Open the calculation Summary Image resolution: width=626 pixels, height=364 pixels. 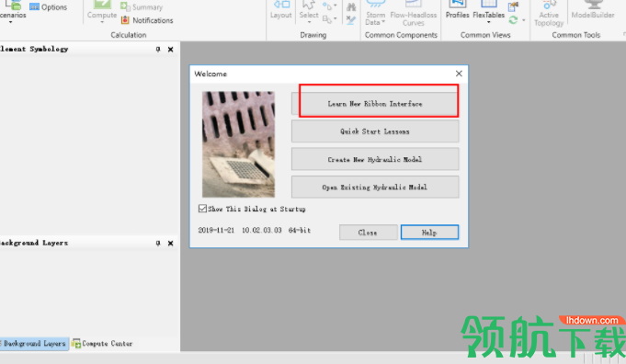(142, 7)
